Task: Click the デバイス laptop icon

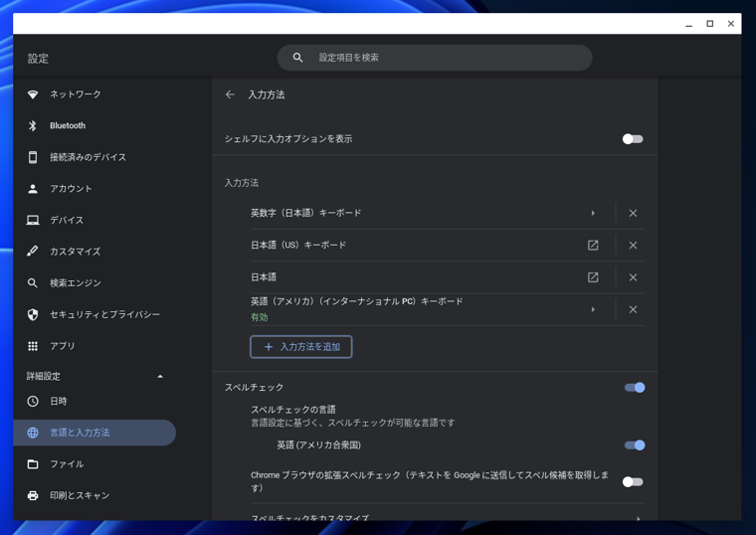Action: pyautogui.click(x=33, y=221)
